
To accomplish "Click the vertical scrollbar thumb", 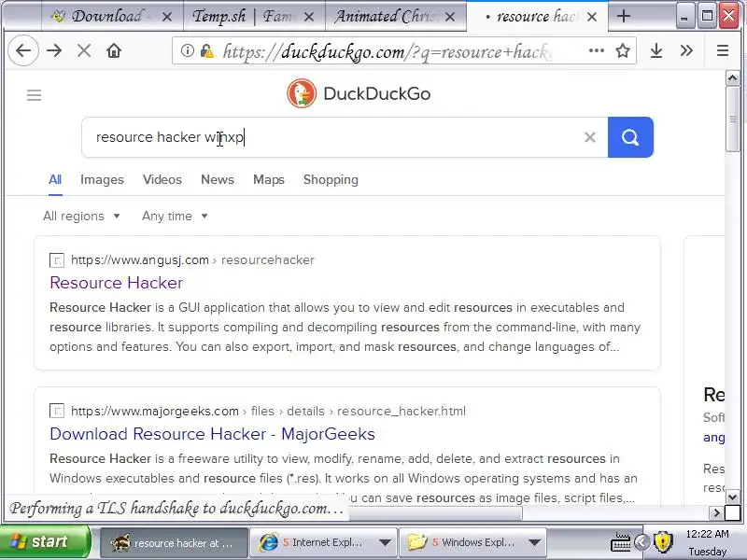I will [x=733, y=119].
